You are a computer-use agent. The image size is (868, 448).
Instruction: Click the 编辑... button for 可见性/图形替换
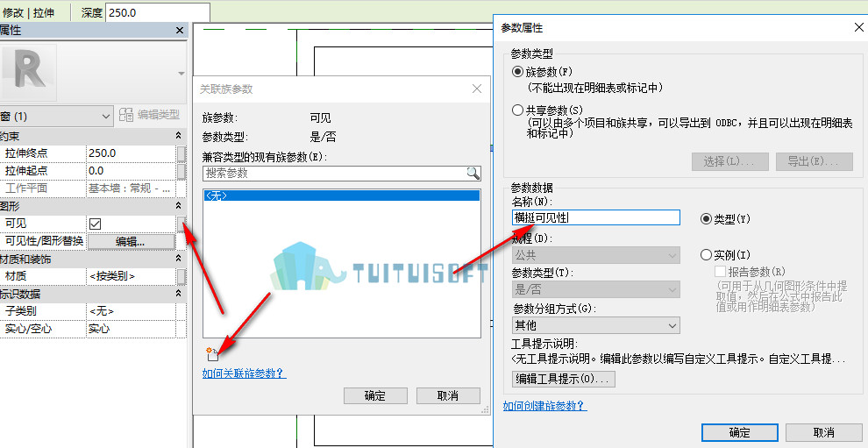point(131,241)
